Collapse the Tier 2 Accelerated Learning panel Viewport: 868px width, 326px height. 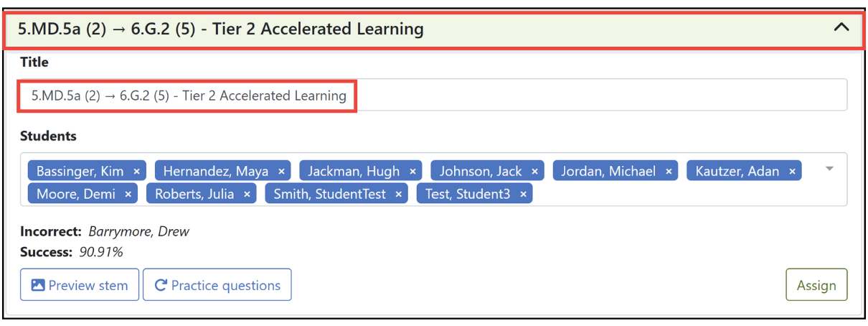[x=841, y=27]
